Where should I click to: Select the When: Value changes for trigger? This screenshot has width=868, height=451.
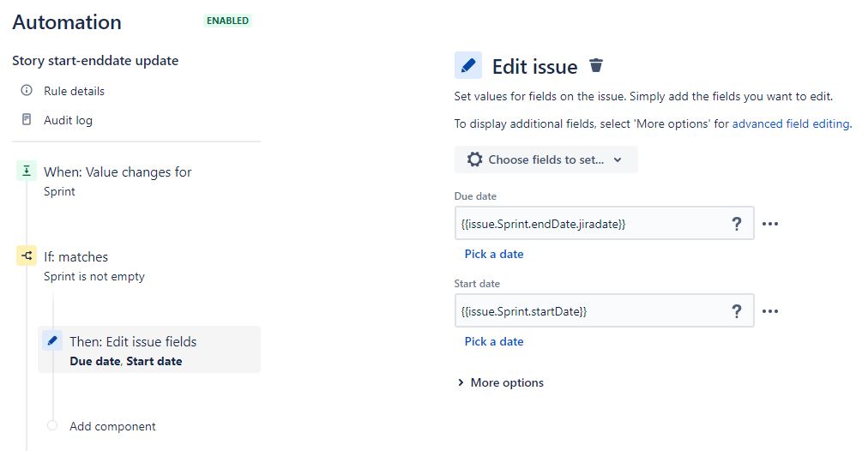point(118,181)
